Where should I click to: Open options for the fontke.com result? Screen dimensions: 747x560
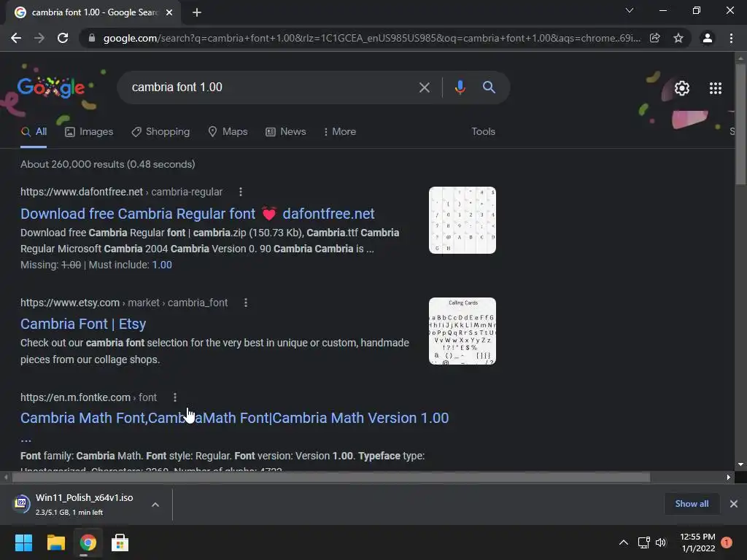point(175,397)
